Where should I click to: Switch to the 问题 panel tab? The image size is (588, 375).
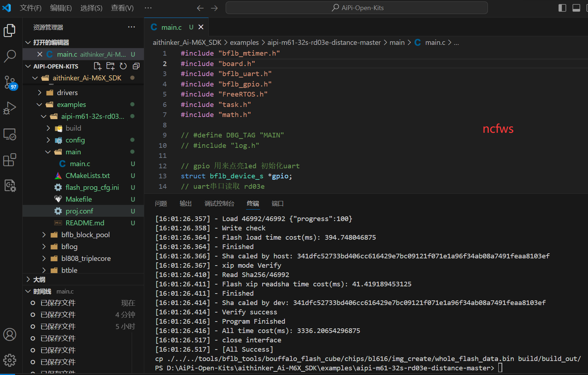point(161,203)
